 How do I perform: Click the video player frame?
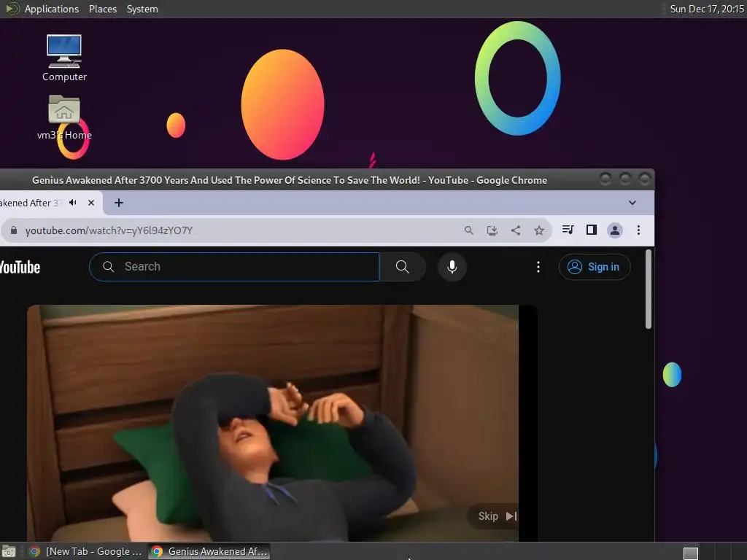(282, 423)
